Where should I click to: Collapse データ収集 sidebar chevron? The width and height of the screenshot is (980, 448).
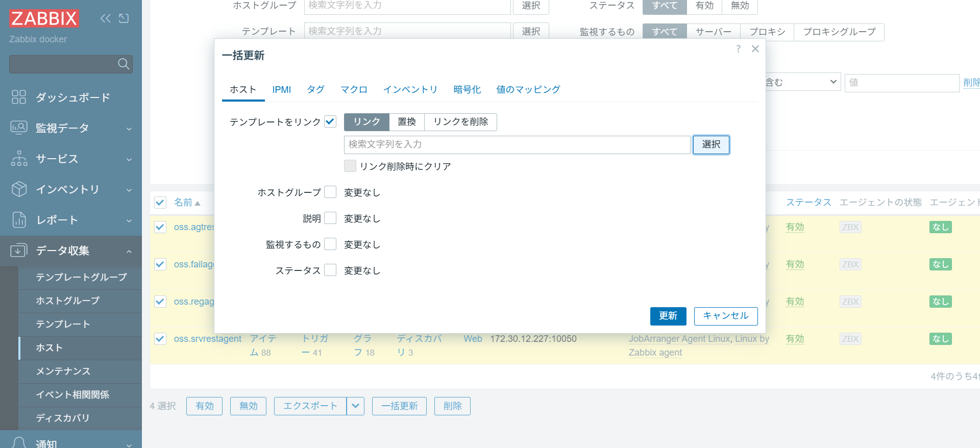click(x=129, y=251)
